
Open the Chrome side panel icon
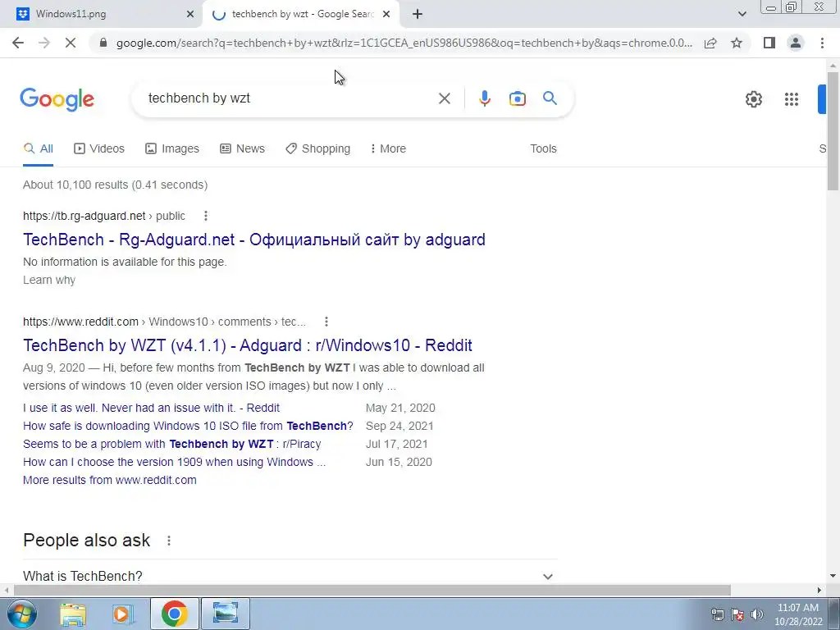[769, 43]
